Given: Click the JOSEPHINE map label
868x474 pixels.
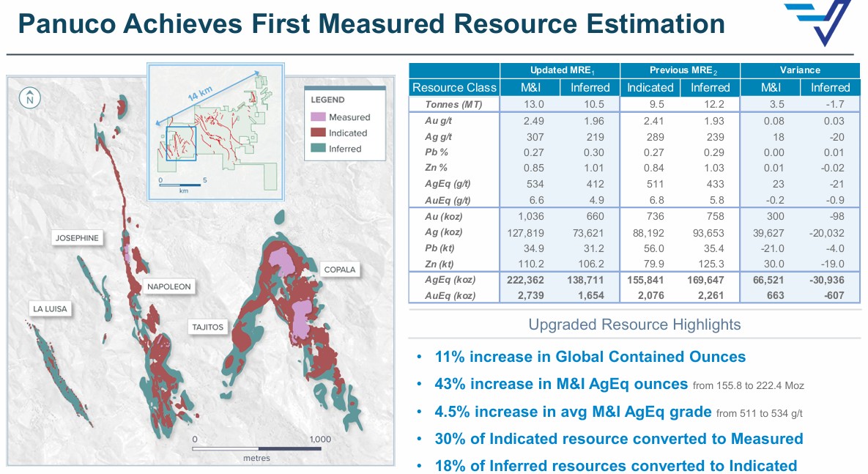Looking at the screenshot, I should pyautogui.click(x=77, y=238).
